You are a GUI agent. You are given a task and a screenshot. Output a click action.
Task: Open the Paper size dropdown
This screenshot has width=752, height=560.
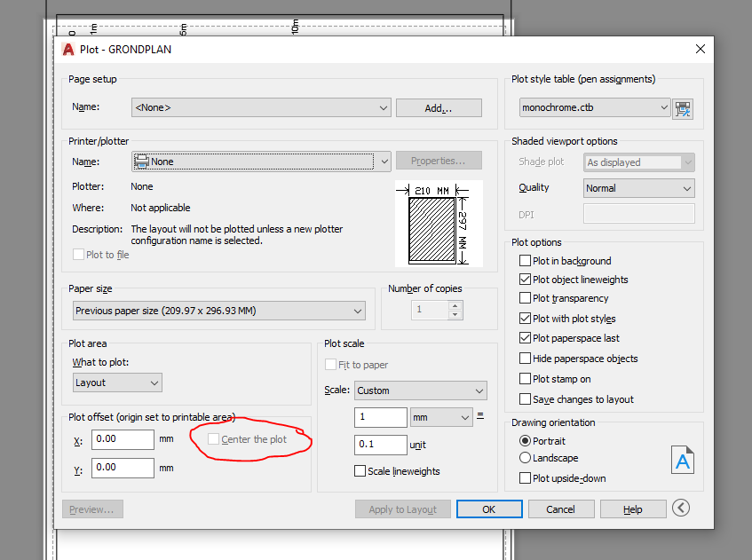point(356,311)
